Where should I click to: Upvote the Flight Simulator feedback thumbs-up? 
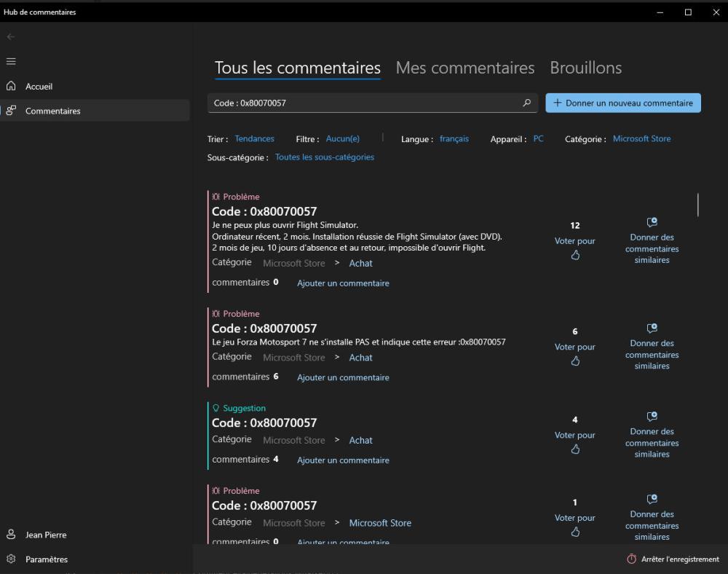click(575, 255)
